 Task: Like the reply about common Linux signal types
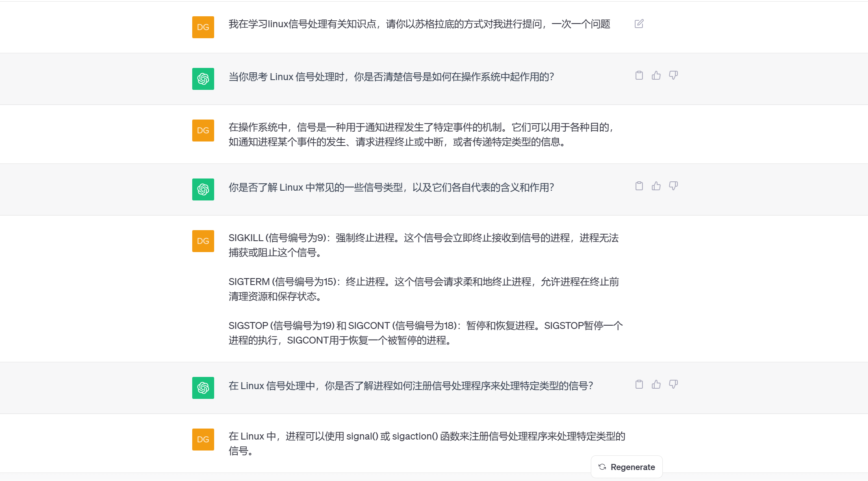point(656,186)
